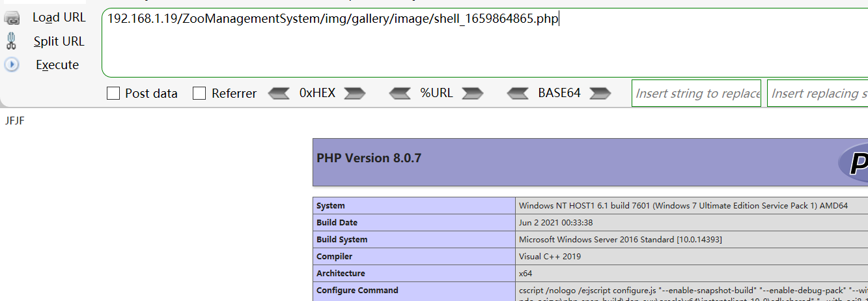Click right arrow after %URL

472,93
